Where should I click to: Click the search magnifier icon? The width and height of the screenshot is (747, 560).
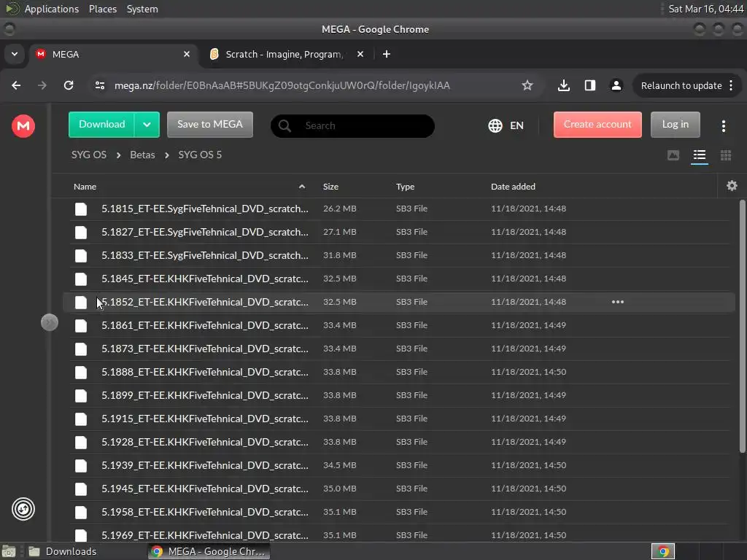click(285, 125)
